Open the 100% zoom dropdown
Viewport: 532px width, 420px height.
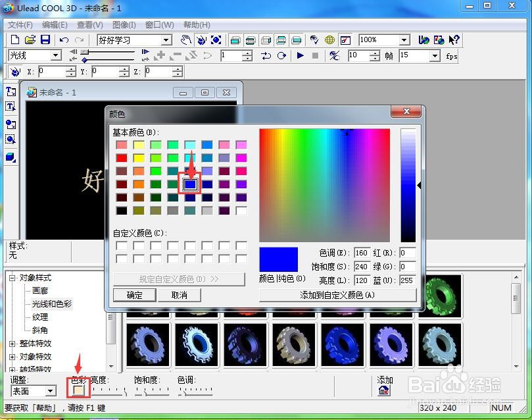tap(404, 40)
